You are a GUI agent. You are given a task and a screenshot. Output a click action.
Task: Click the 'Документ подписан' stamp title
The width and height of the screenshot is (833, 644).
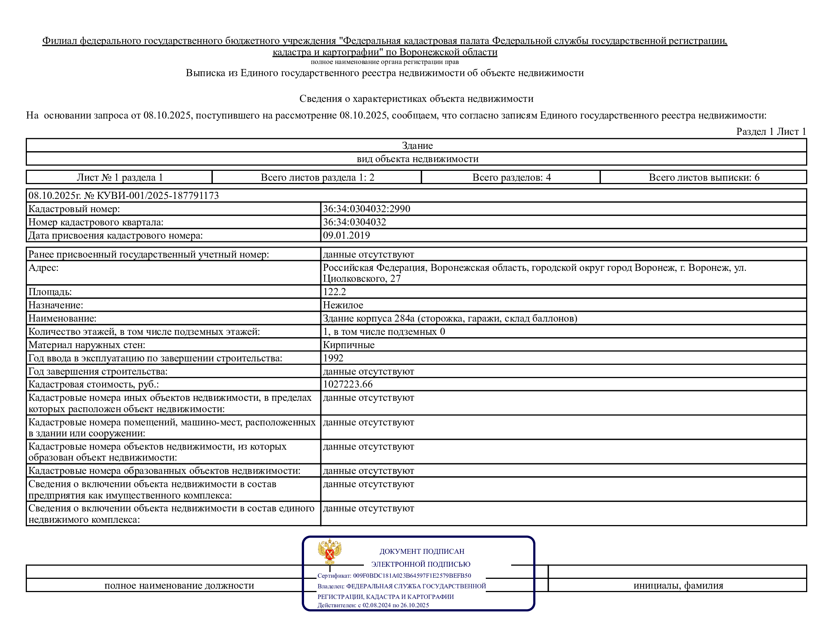pos(421,551)
